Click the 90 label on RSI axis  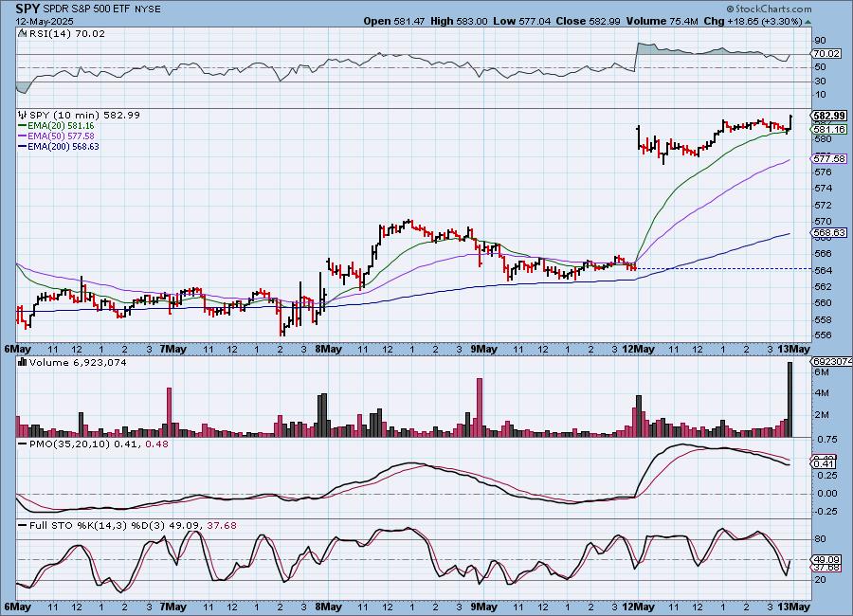[820, 41]
